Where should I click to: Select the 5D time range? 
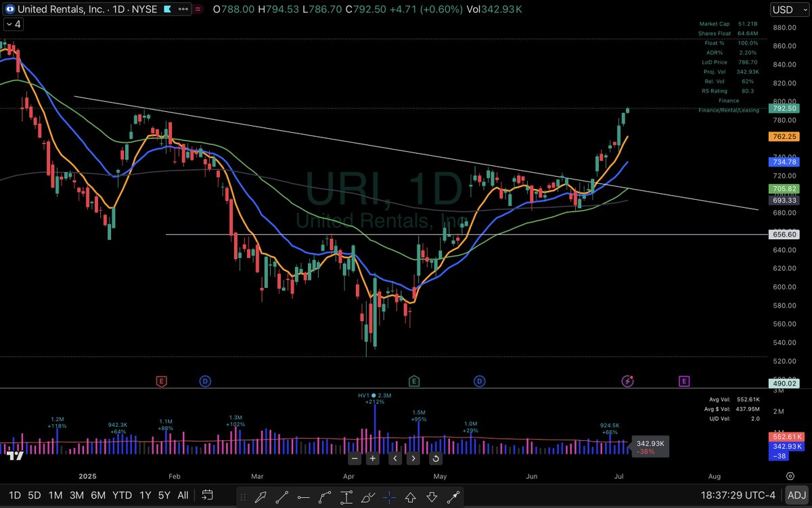coord(34,495)
